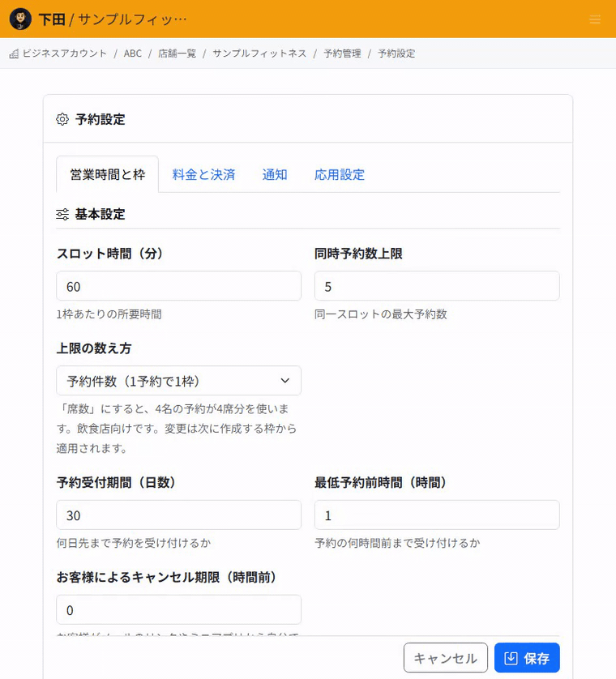Open the hamburger menu in header
616x679 pixels.
coord(595,19)
